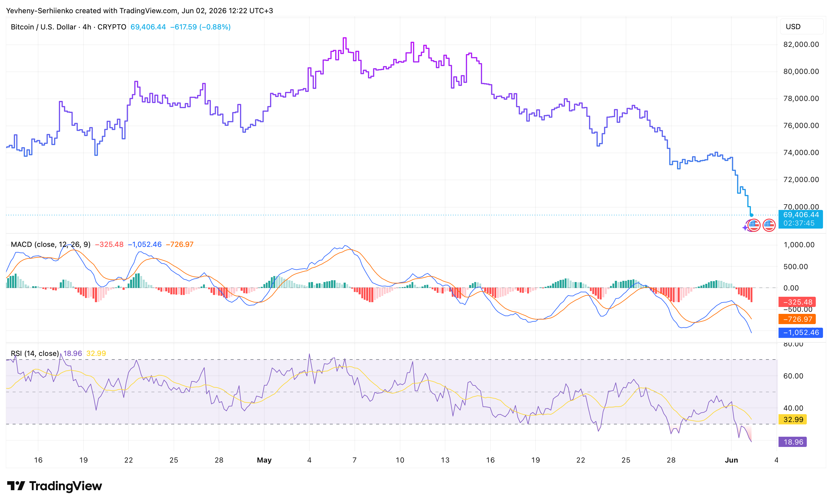Click the May 16 date label on time axis
832x504 pixels.
(490, 460)
